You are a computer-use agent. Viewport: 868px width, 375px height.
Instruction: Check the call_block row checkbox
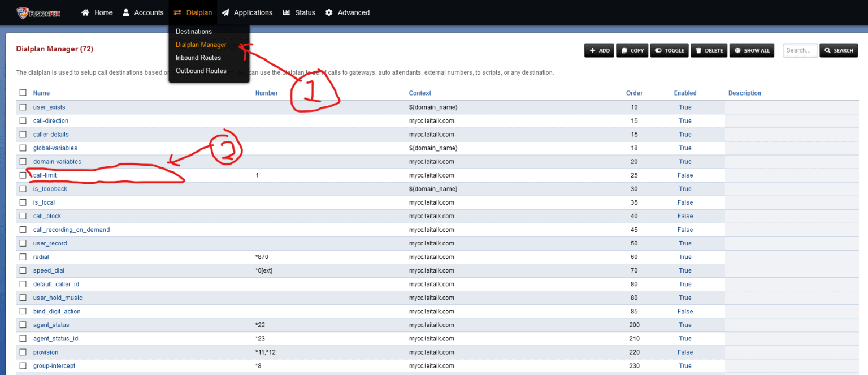[x=23, y=216]
